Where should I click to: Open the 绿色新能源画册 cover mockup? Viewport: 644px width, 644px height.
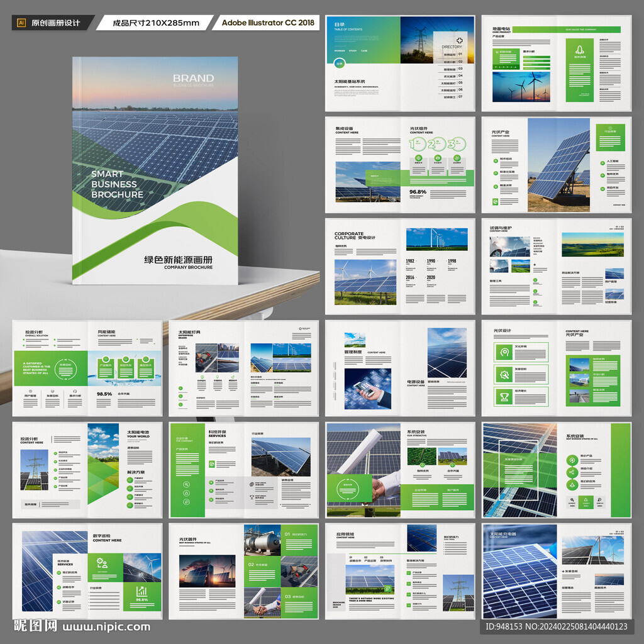pos(155,170)
